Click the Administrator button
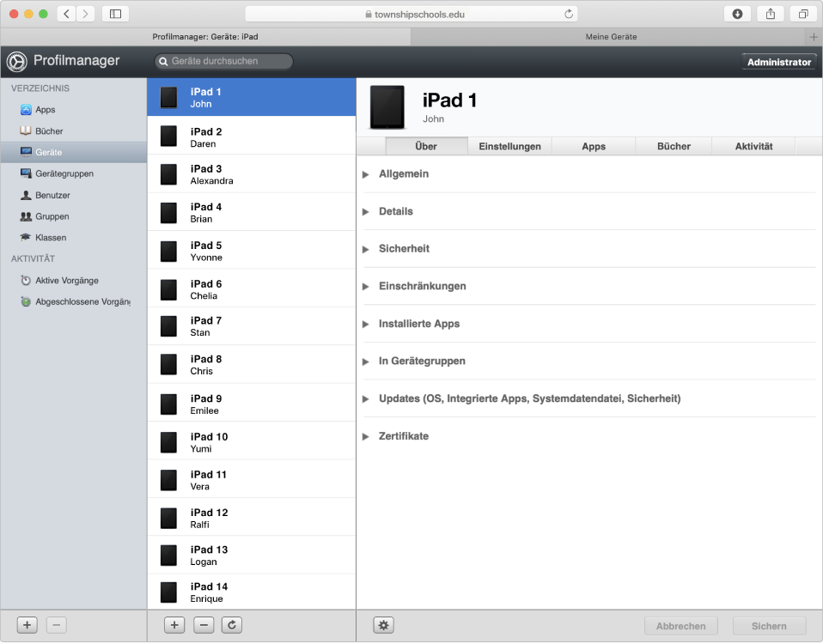 click(779, 62)
